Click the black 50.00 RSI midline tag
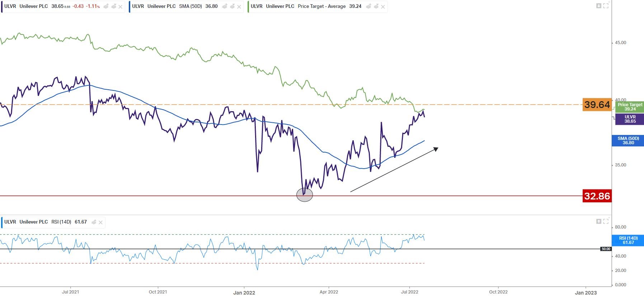644x296 pixels. coord(606,249)
